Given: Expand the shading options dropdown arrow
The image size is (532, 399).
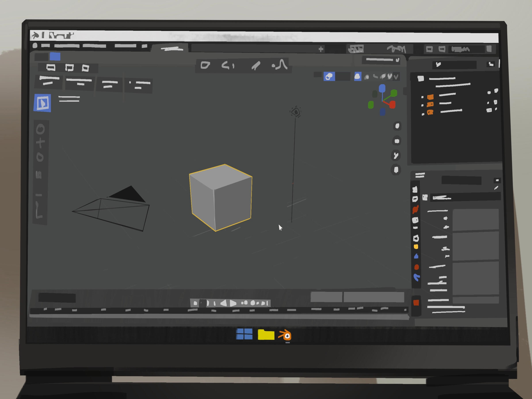Looking at the screenshot, I should pyautogui.click(x=396, y=77).
